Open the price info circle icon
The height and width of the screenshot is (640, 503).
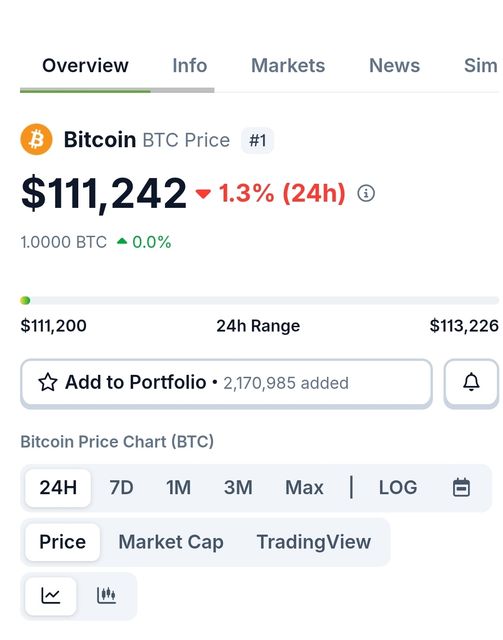click(x=366, y=193)
